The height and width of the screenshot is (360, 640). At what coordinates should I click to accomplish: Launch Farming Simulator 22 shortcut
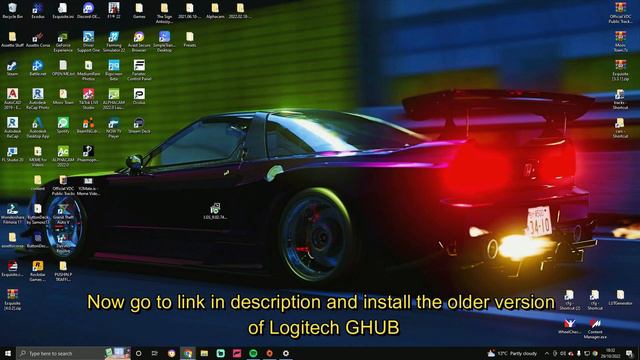pos(113,42)
